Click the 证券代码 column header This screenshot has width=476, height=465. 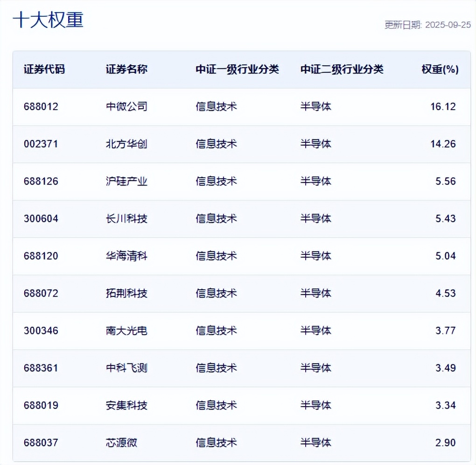(44, 69)
